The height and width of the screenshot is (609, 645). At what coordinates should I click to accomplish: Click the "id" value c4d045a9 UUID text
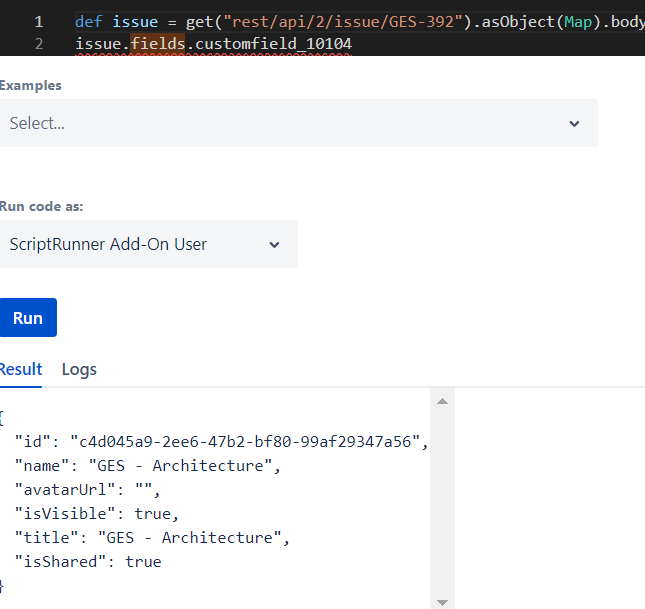(x=245, y=442)
